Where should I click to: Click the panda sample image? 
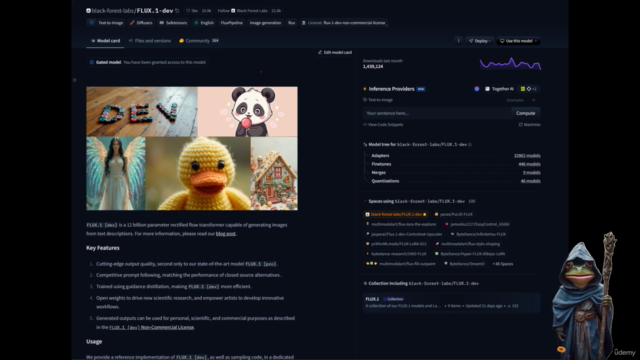[x=248, y=111]
